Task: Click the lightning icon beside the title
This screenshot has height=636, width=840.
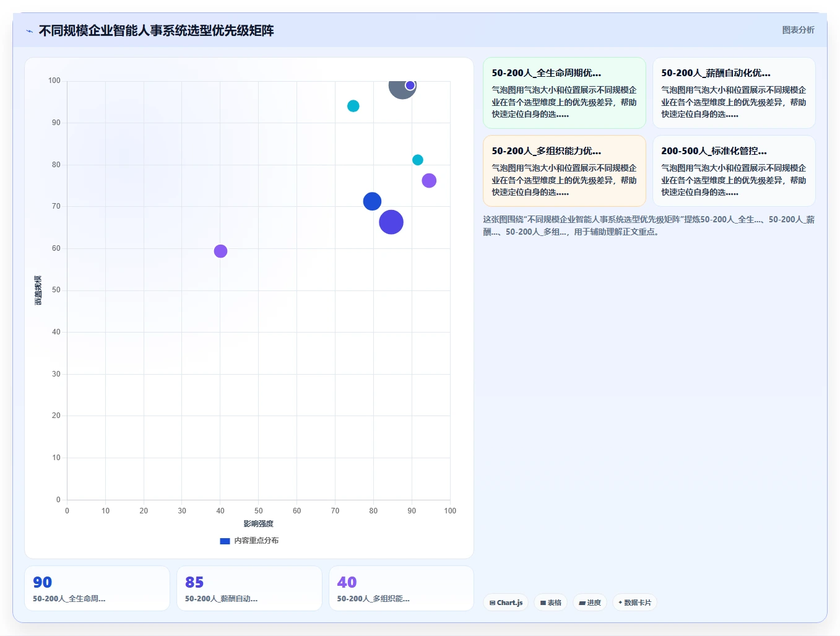Action: [29, 31]
